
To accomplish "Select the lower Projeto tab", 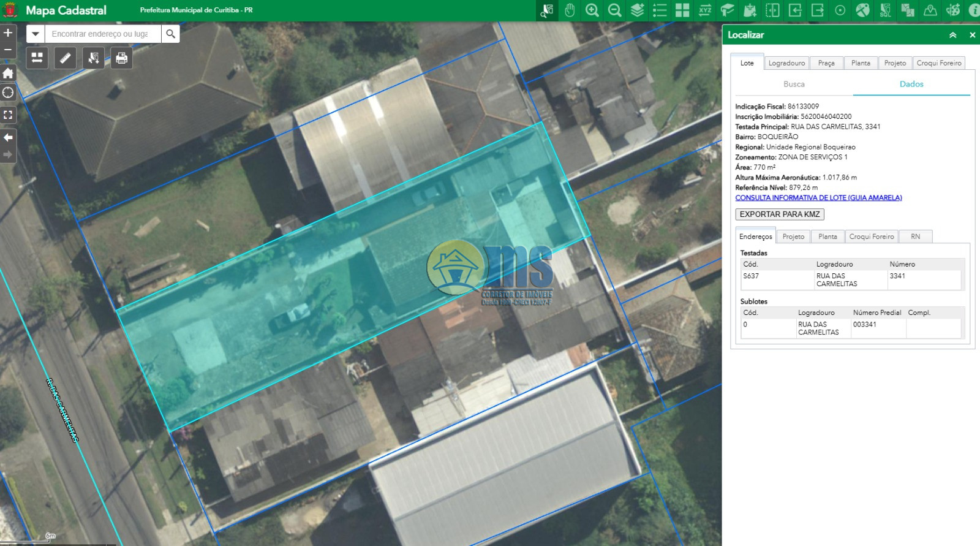I will click(793, 237).
